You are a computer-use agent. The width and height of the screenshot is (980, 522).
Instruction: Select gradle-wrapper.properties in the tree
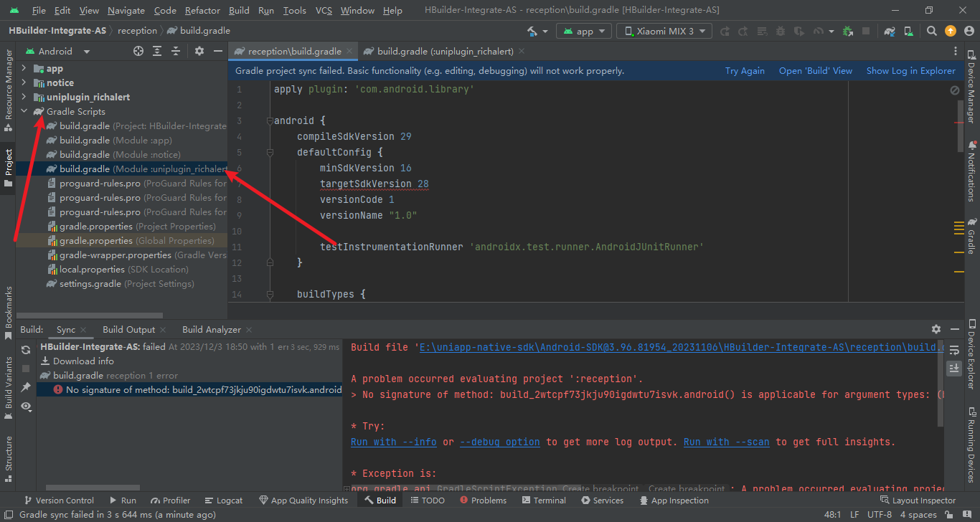[x=115, y=255]
